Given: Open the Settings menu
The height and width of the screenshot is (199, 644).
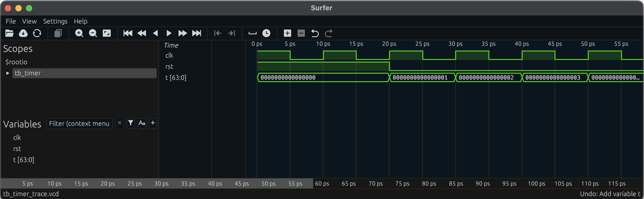Looking at the screenshot, I should 55,21.
